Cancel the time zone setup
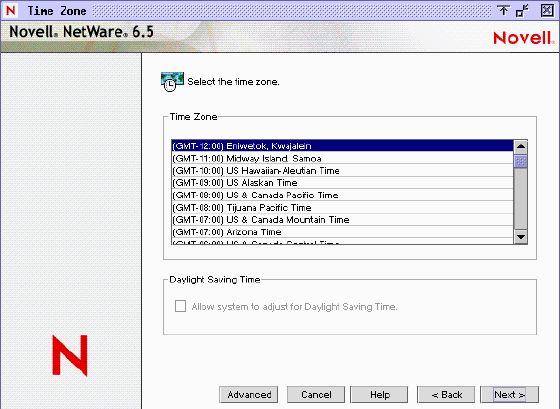 coord(316,395)
